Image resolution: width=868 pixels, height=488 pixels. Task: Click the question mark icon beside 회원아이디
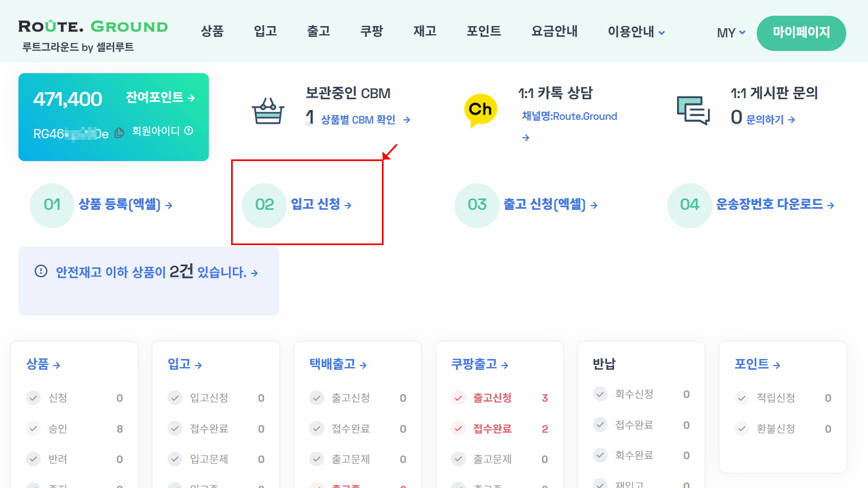coord(187,131)
